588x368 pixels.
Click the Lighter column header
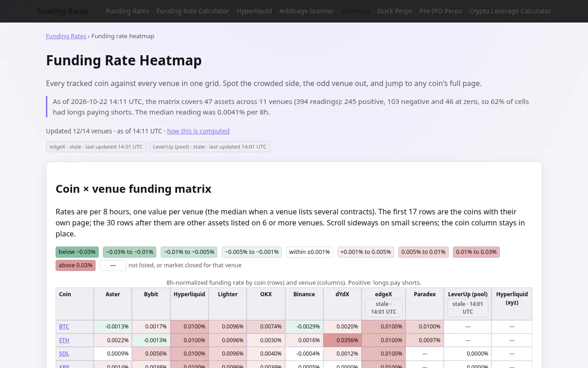pyautogui.click(x=227, y=304)
